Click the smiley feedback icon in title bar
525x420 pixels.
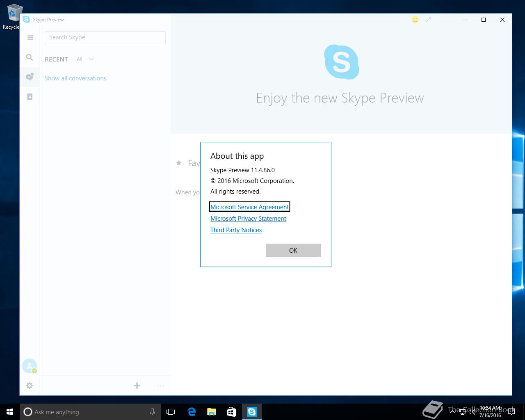(415, 20)
